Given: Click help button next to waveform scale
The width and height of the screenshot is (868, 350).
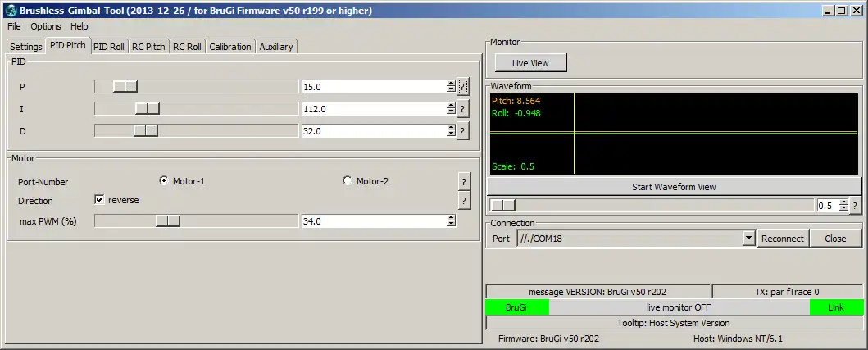Looking at the screenshot, I should [855, 206].
